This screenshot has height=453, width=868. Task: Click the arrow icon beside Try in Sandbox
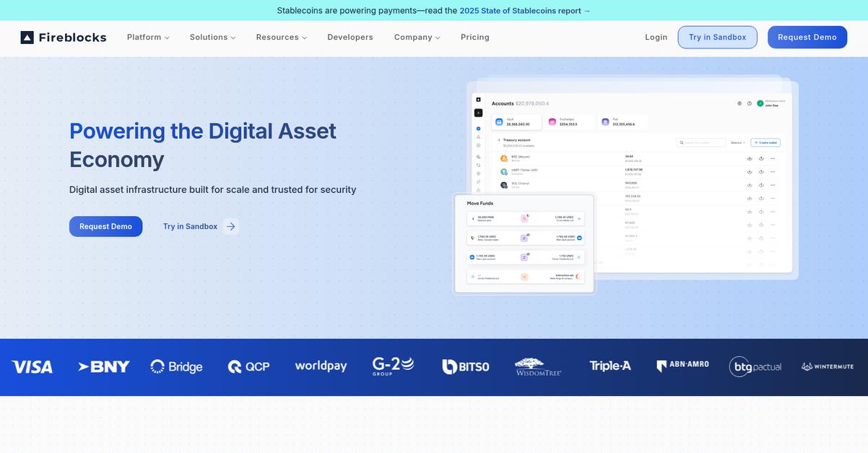230,226
